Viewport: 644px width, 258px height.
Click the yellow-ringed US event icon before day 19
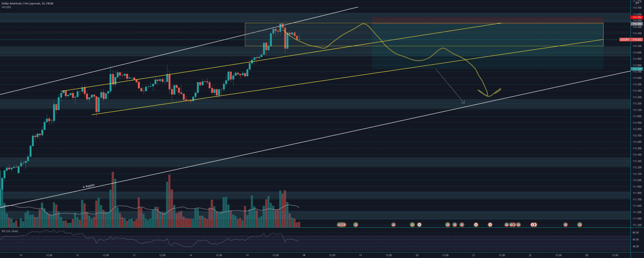tap(355, 225)
